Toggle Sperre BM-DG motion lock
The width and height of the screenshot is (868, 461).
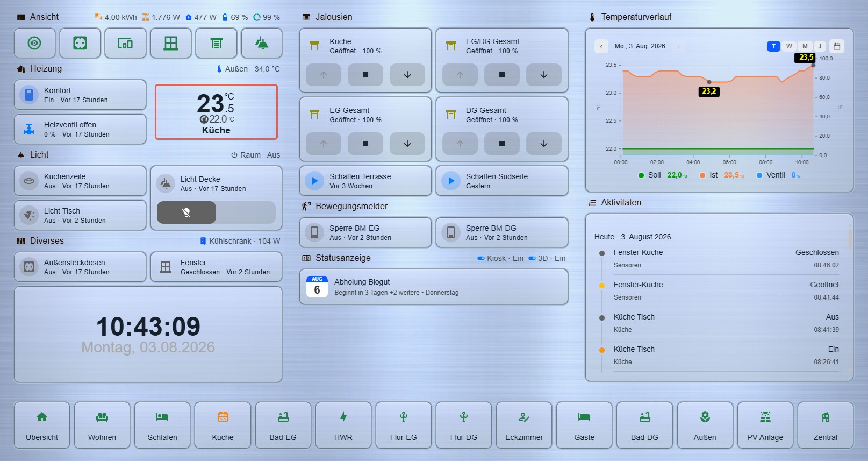pyautogui.click(x=502, y=232)
